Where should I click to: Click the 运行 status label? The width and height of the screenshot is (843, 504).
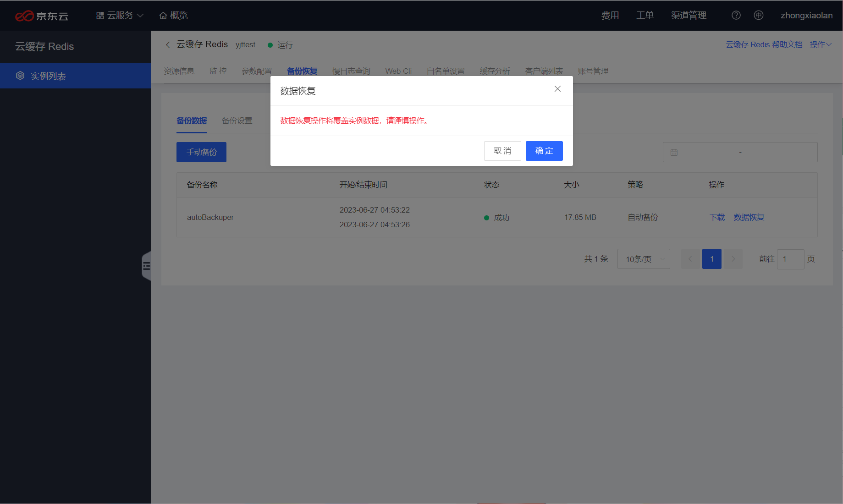pyautogui.click(x=285, y=45)
